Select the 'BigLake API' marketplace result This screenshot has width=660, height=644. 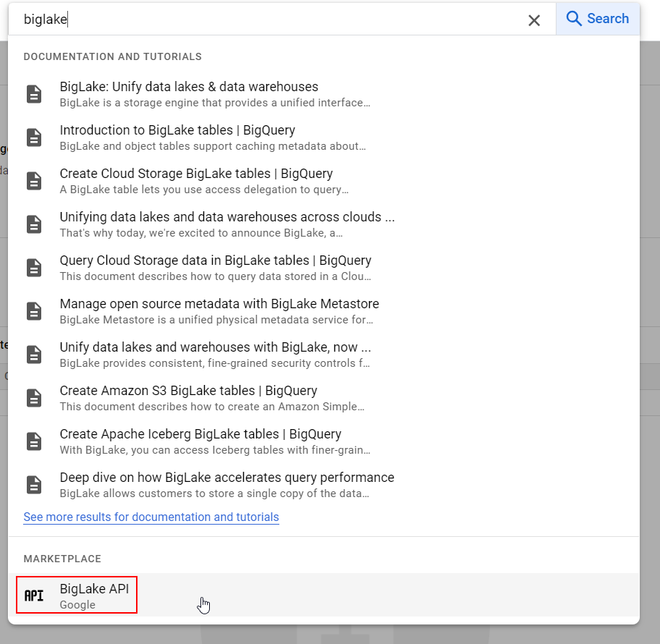(x=323, y=595)
